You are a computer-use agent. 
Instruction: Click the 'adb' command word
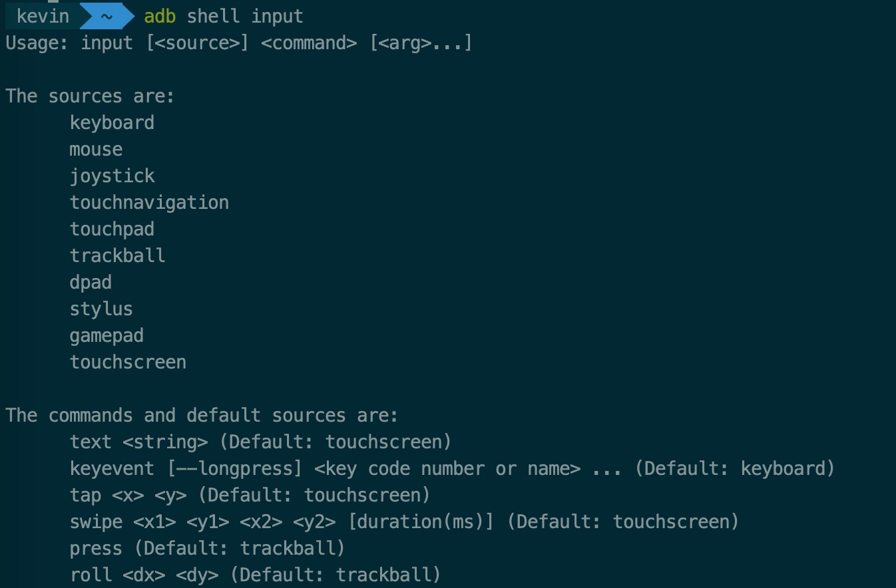160,17
